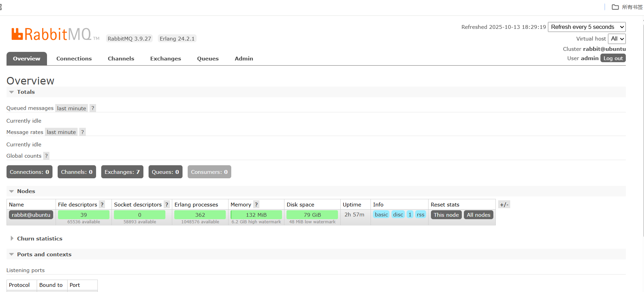Open help for File descriptors column
Screen dimensions: 644x292
pyautogui.click(x=102, y=204)
